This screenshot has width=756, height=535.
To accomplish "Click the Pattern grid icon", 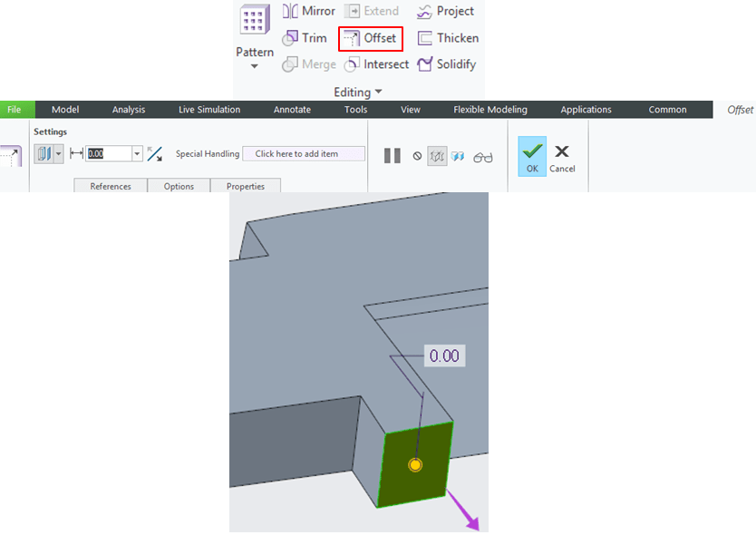I will coord(255,21).
